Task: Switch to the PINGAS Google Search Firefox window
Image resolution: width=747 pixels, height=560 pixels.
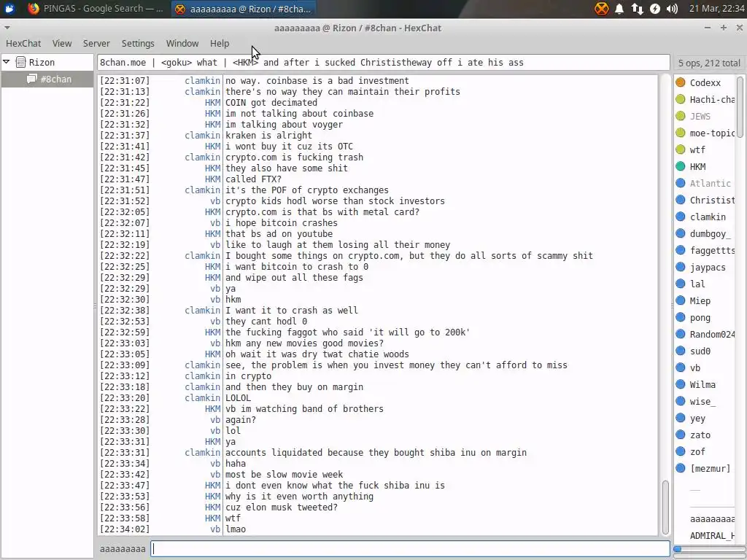Action: (96, 9)
